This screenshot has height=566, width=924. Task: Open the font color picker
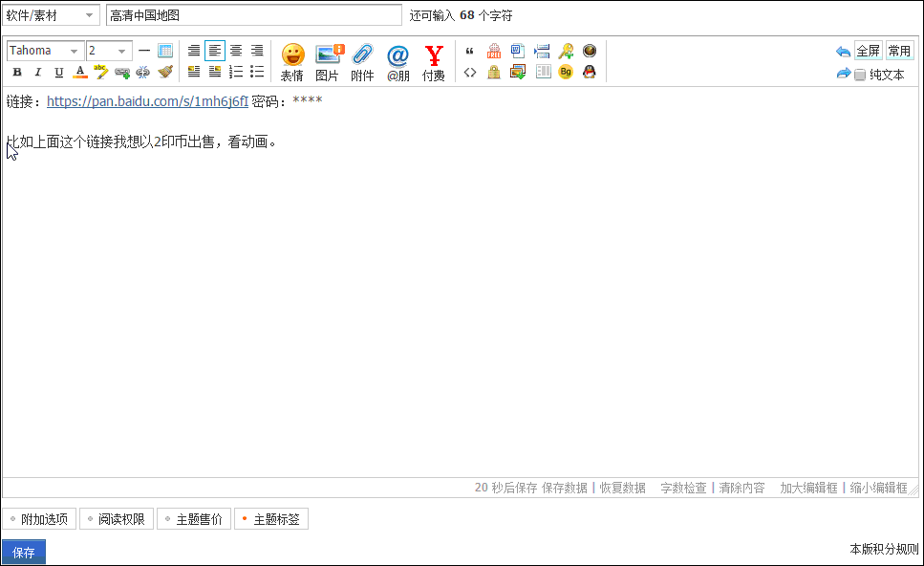[x=80, y=73]
